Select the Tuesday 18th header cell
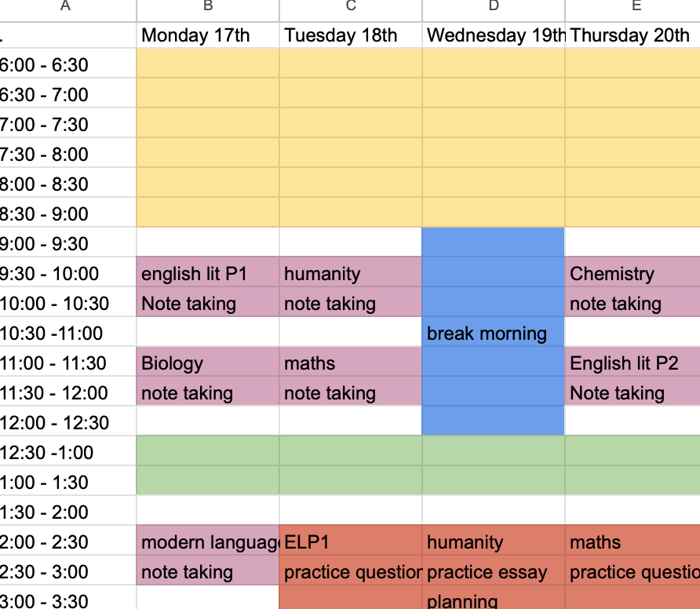This screenshot has width=700, height=609. (x=351, y=35)
